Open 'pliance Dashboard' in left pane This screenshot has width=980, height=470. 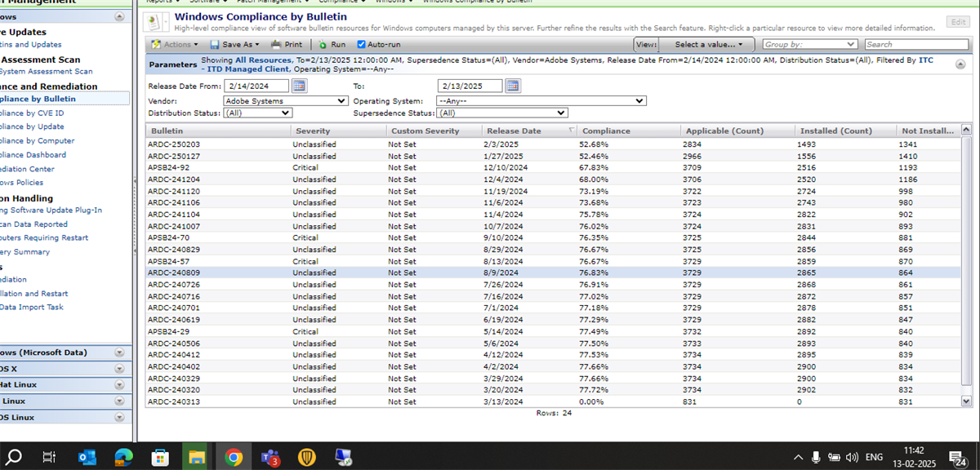pos(33,155)
